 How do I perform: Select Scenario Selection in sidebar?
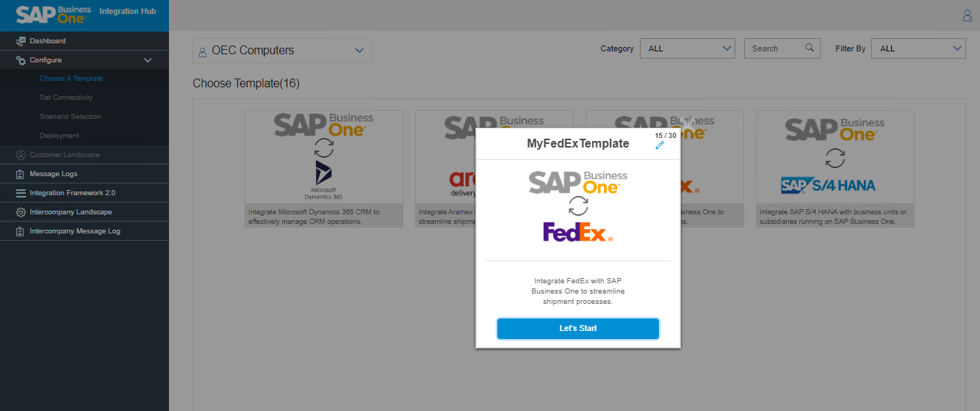[x=71, y=117]
